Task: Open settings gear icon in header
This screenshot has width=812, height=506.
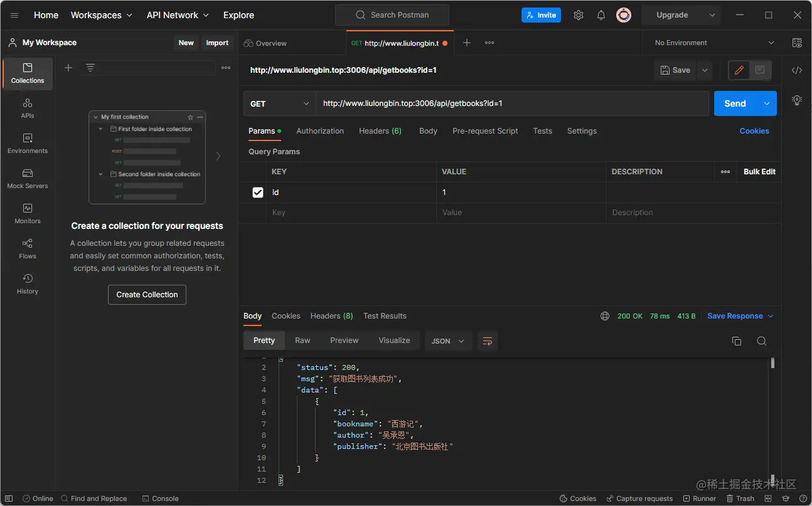Action: 579,15
